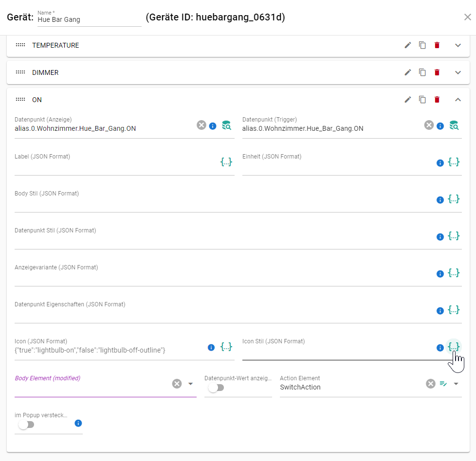The width and height of the screenshot is (476, 461).
Task: Grab the ON row drag handle
Action: 20,100
